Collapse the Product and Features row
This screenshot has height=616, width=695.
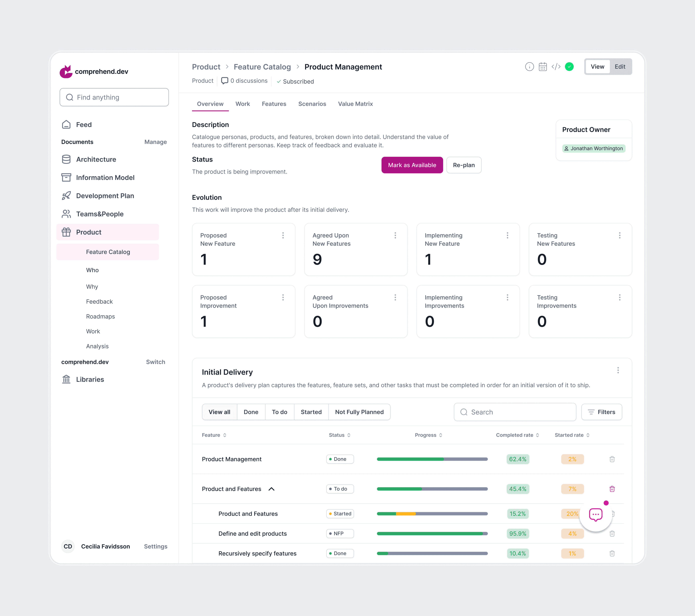coord(271,489)
